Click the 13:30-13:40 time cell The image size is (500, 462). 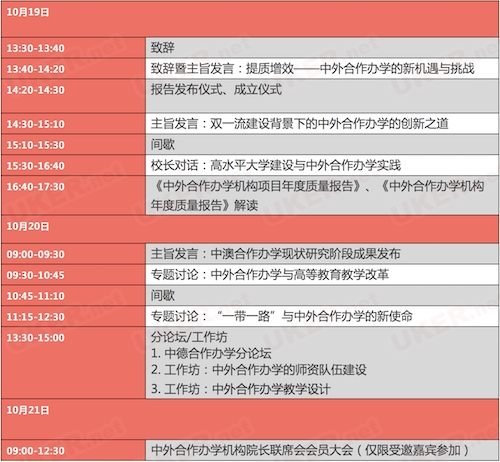[x=73, y=48]
